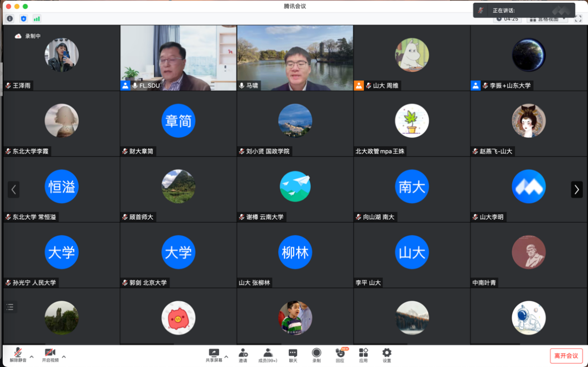
Task: Click the meeting info icon at top left
Action: point(10,19)
